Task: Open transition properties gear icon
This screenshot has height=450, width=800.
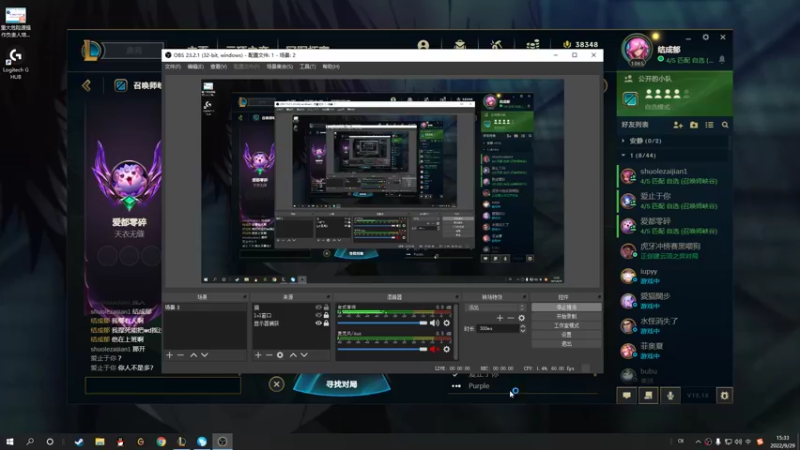Action: tap(521, 318)
